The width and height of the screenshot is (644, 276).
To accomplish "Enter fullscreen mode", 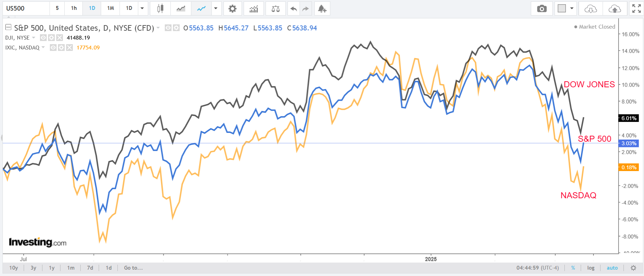I will coord(636,8).
